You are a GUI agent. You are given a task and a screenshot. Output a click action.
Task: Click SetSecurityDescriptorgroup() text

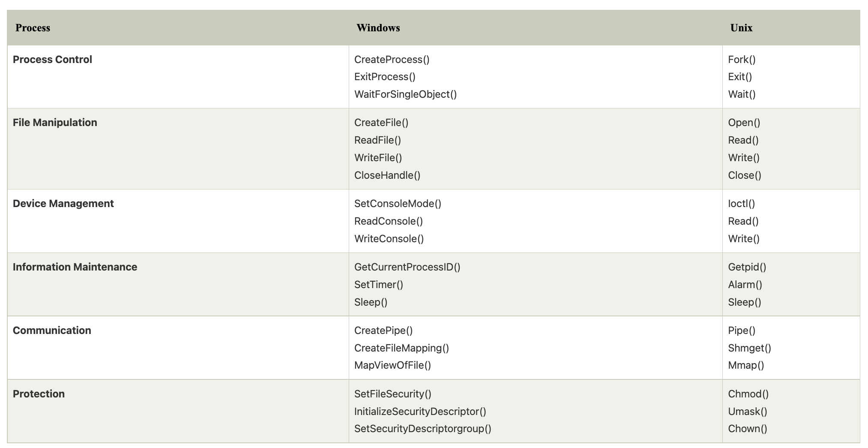(423, 429)
